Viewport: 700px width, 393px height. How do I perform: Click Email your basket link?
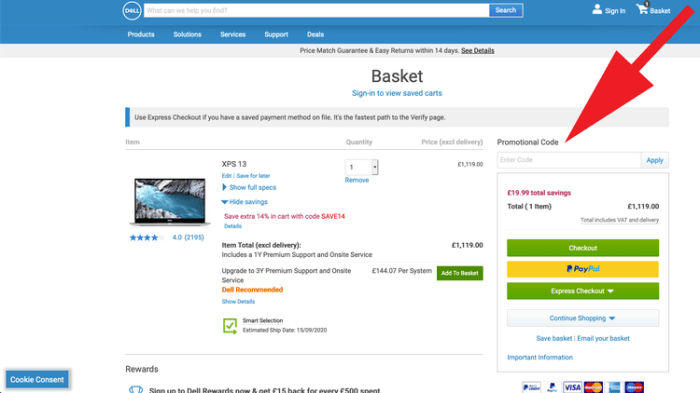(x=603, y=339)
